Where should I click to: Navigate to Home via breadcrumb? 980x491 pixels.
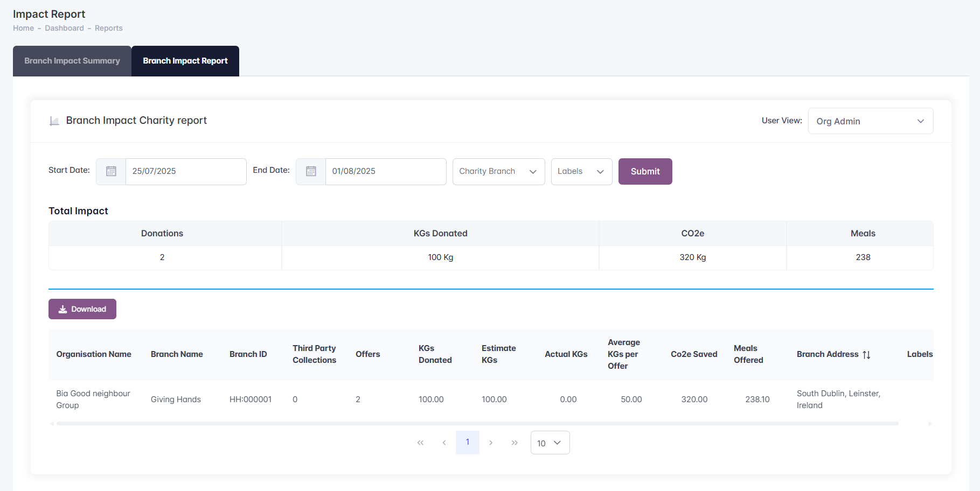coord(23,28)
